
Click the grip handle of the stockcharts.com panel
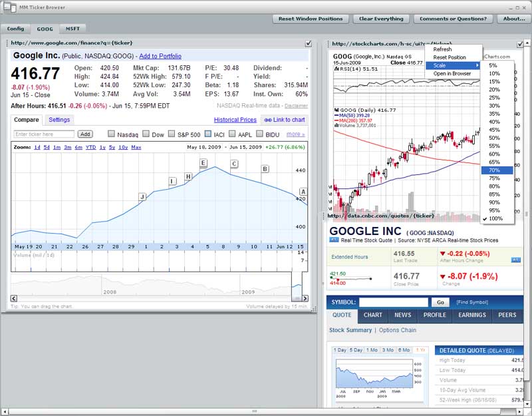328,44
